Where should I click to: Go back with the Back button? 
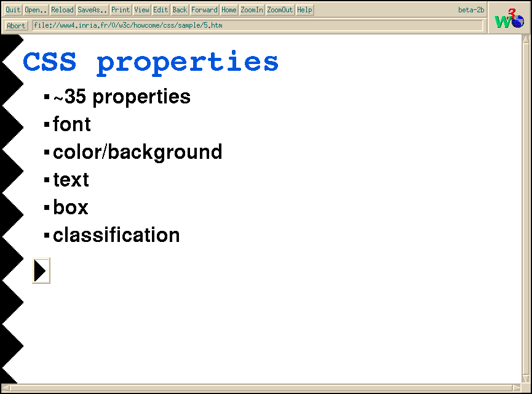(x=180, y=10)
